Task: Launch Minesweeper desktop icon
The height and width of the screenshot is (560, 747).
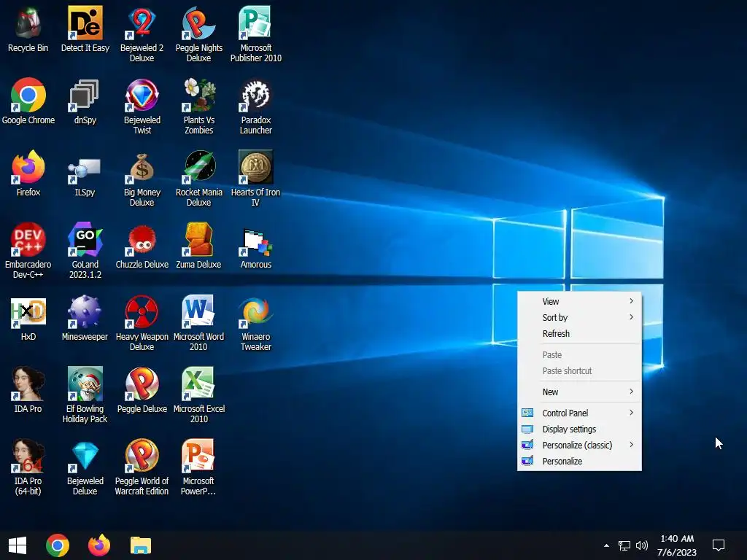Action: (x=85, y=318)
